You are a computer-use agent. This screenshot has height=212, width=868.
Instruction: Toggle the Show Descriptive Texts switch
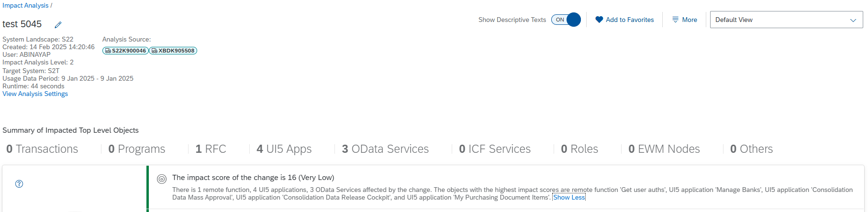tap(566, 20)
